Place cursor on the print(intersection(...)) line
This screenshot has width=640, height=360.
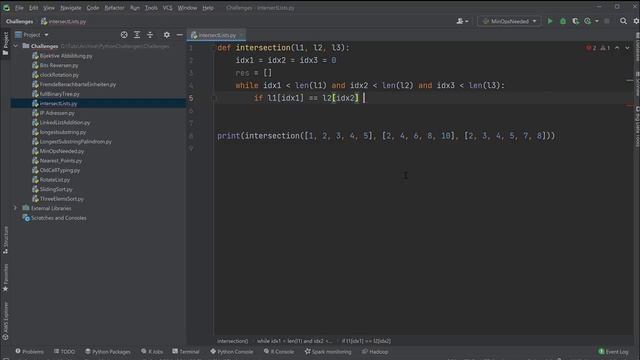(x=386, y=136)
